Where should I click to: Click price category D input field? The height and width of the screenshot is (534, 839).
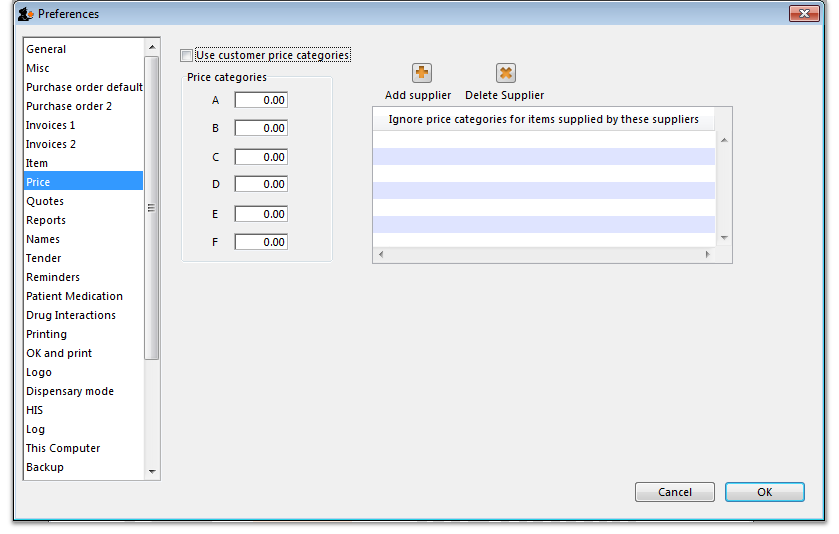pyautogui.click(x=261, y=184)
